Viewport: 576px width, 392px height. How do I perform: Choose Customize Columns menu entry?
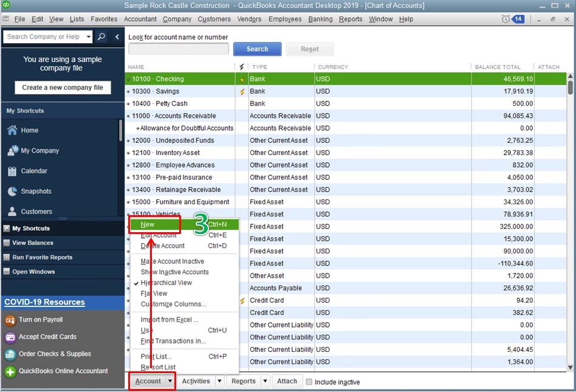(185, 304)
